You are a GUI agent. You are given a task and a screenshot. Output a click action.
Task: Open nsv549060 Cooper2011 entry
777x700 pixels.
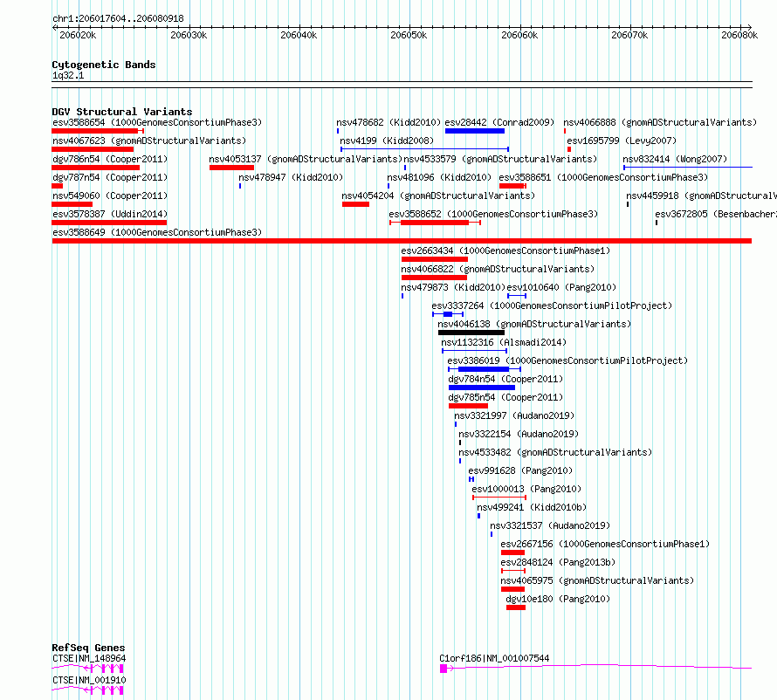(x=110, y=196)
